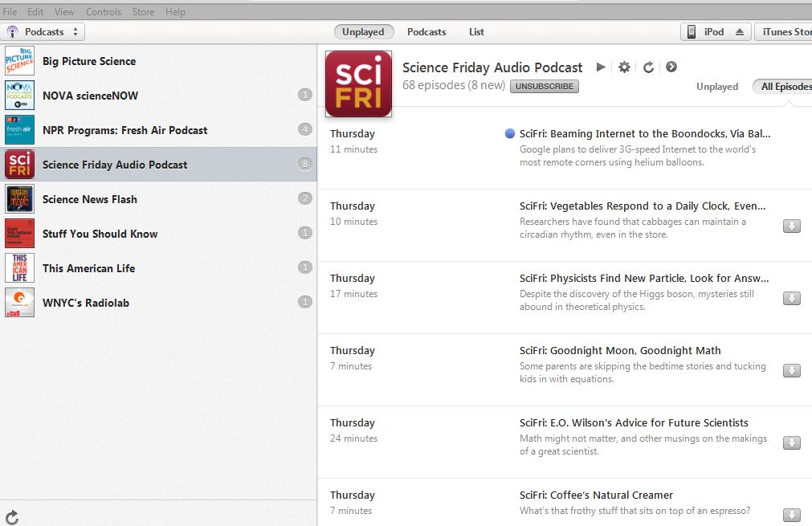
Task: Select WNYC's Radiolab podcast
Action: pos(158,302)
